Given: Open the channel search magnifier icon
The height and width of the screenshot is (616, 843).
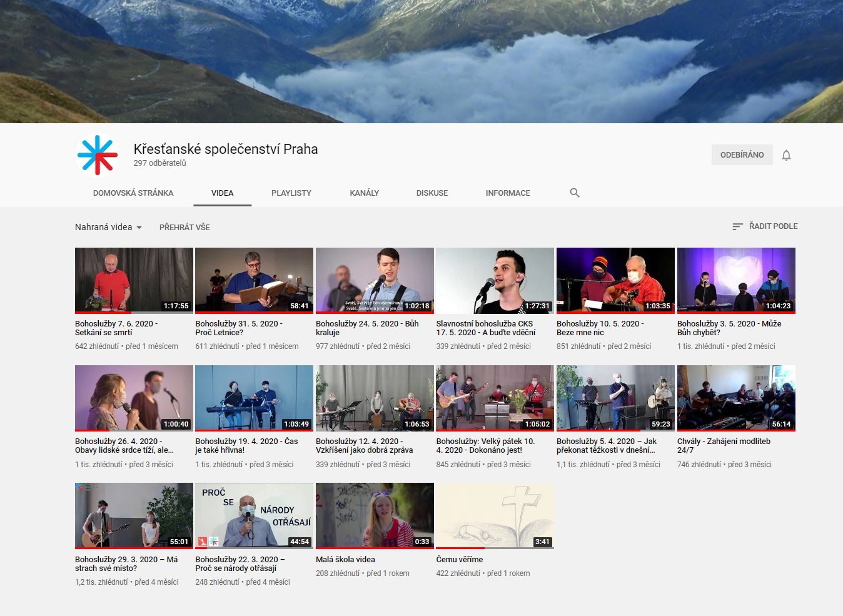Looking at the screenshot, I should (575, 193).
